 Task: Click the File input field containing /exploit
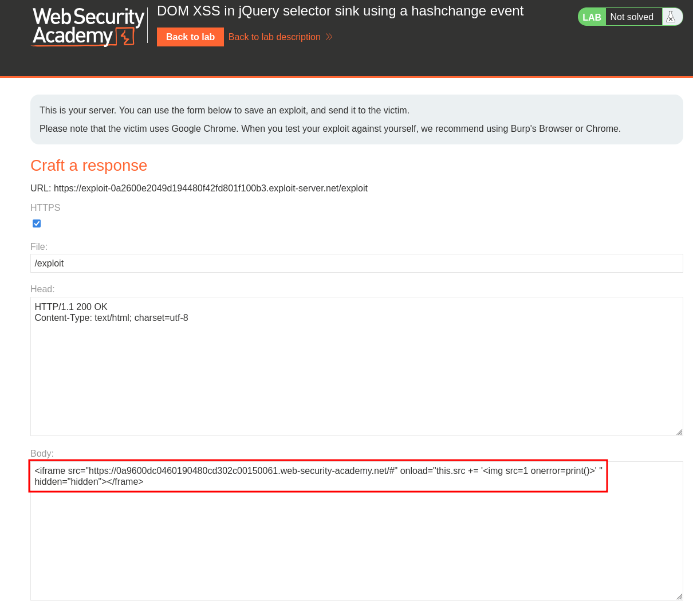coord(356,263)
